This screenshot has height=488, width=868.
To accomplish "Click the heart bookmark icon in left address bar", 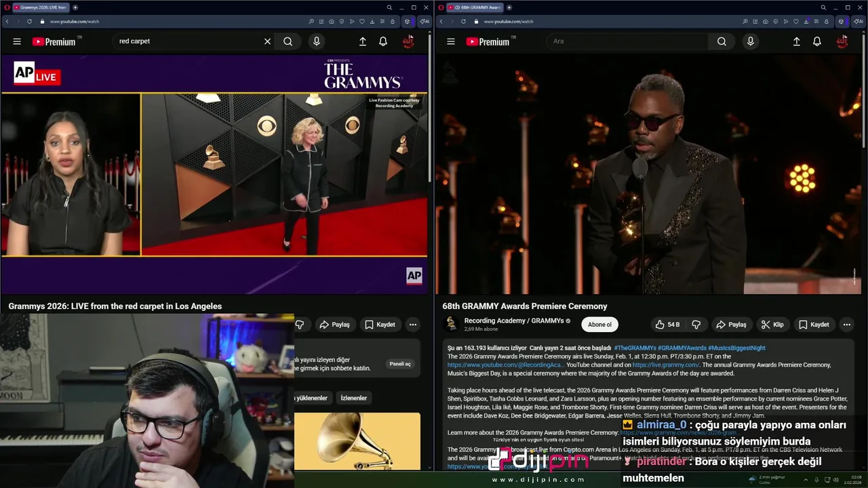I will click(x=362, y=21).
